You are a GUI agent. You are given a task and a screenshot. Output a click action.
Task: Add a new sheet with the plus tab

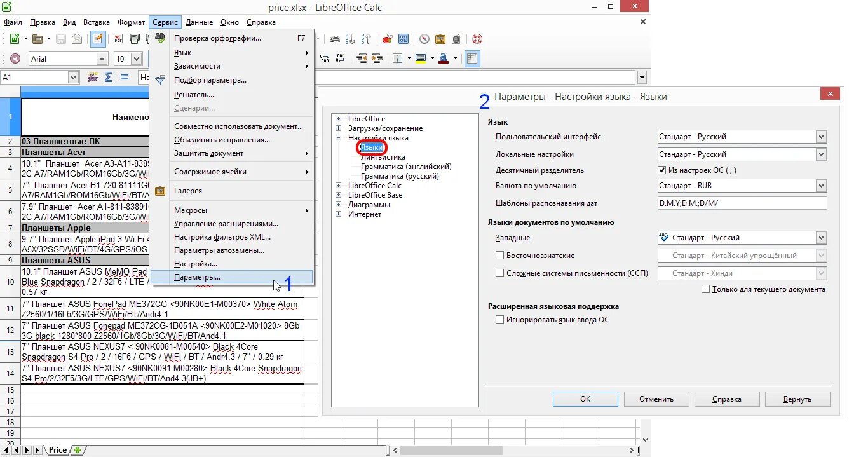tap(78, 450)
